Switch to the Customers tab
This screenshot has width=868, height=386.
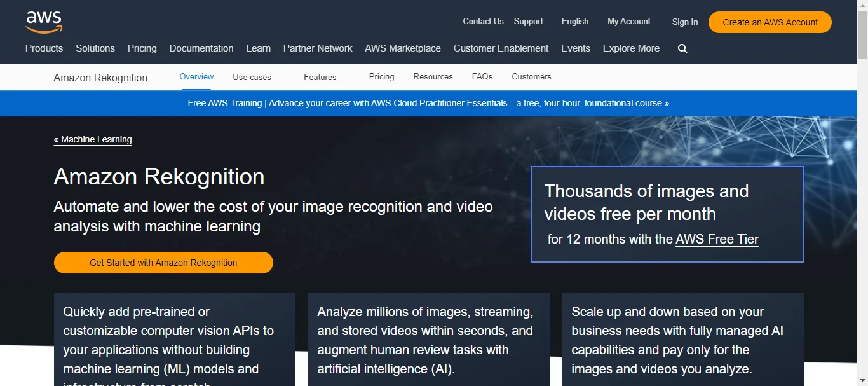[x=532, y=77]
